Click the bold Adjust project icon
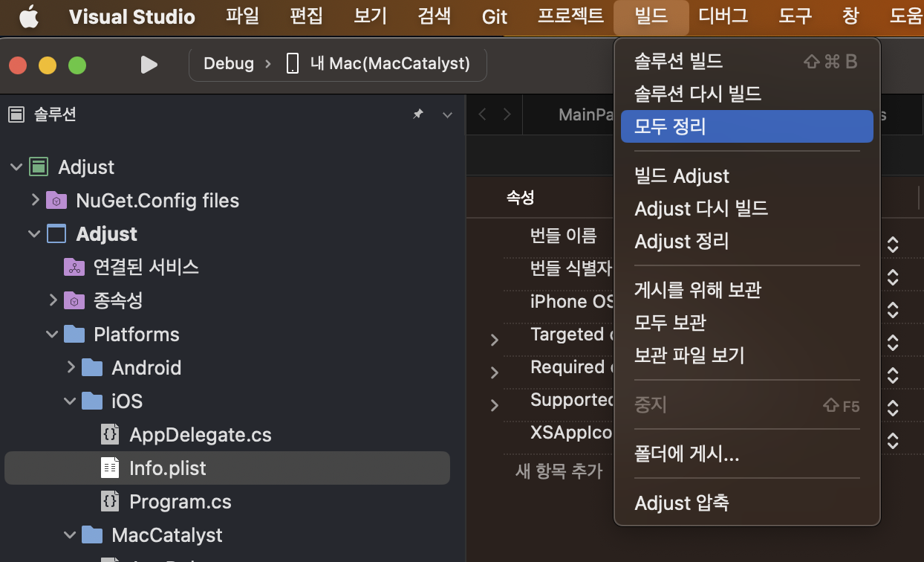The image size is (924, 562). pyautogui.click(x=56, y=233)
